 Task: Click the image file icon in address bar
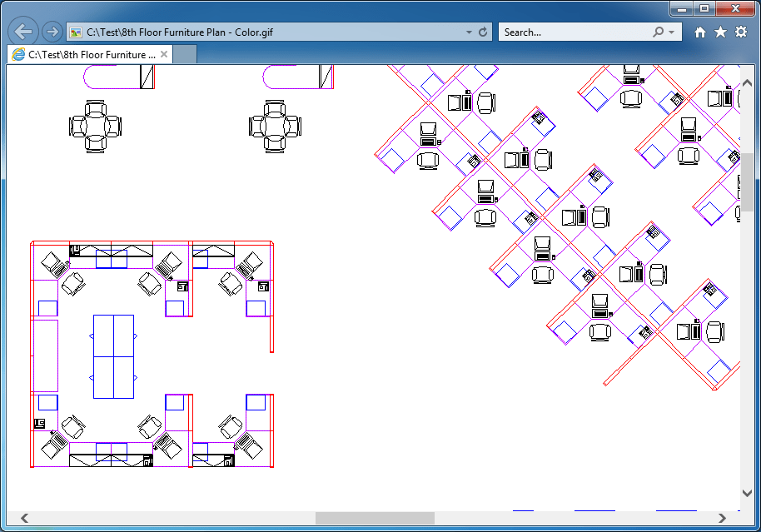click(x=76, y=32)
